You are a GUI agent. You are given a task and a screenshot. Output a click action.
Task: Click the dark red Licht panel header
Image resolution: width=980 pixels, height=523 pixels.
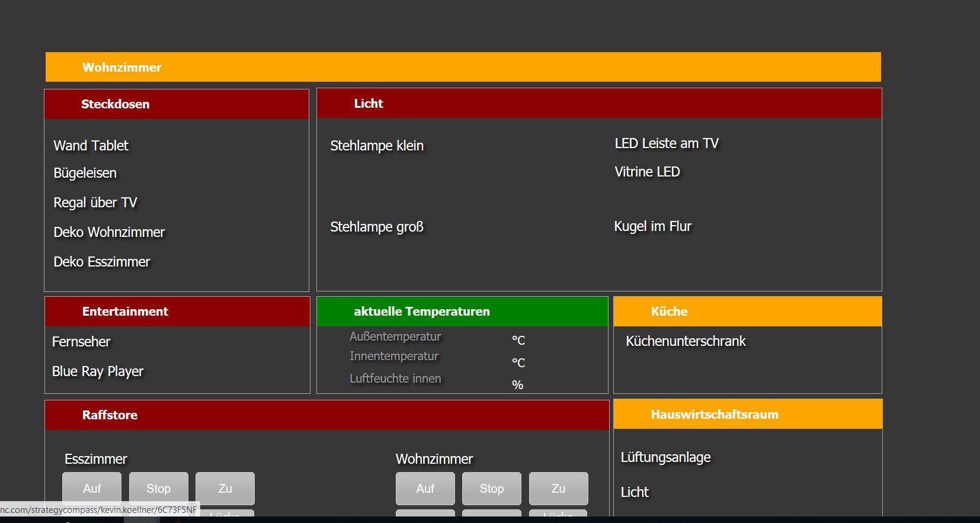pos(599,103)
